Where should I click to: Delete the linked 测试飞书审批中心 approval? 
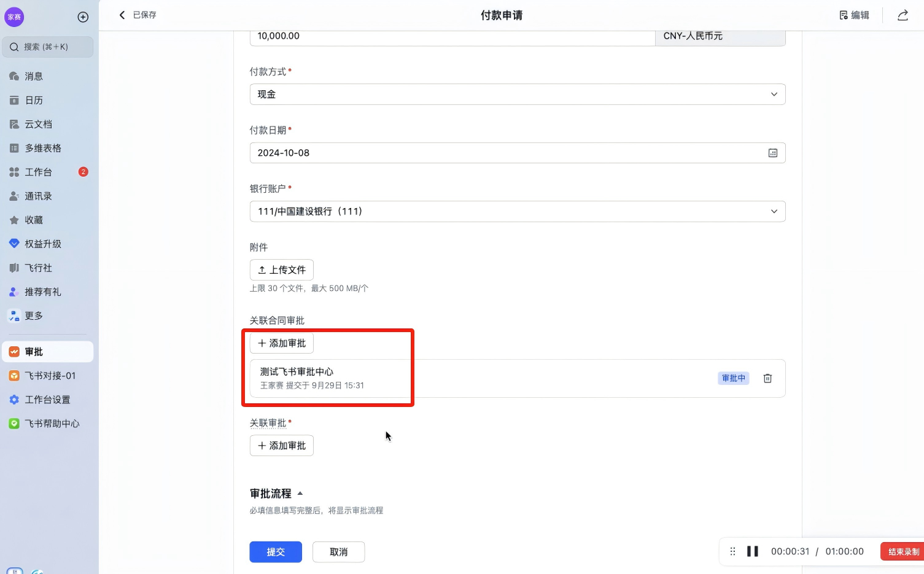coord(767,378)
